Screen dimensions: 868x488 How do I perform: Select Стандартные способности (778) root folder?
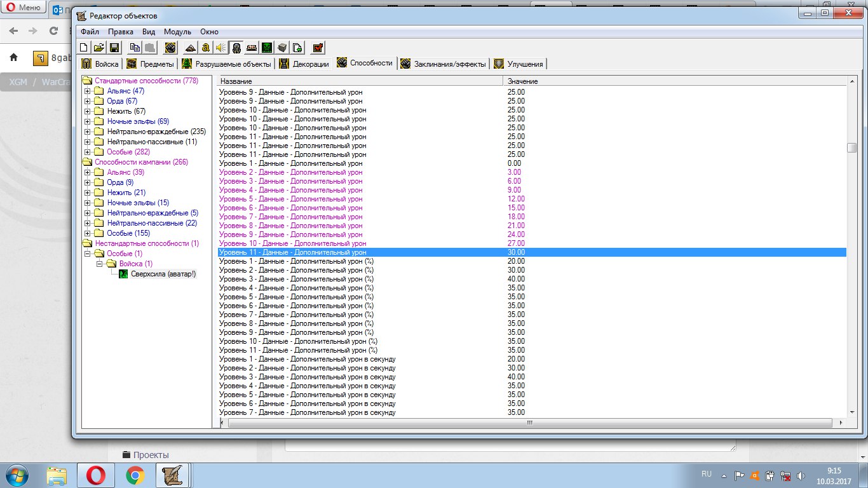click(146, 81)
